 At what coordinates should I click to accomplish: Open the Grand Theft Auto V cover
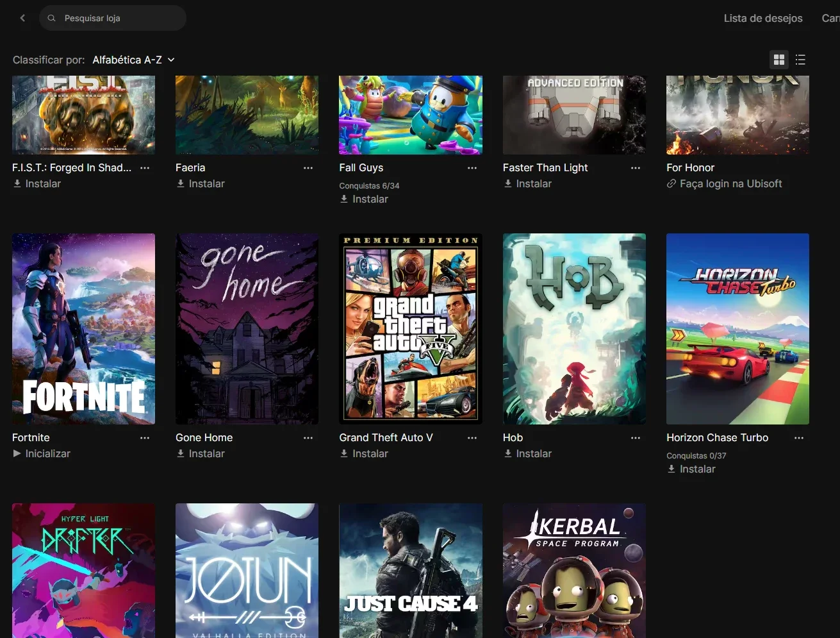point(411,329)
